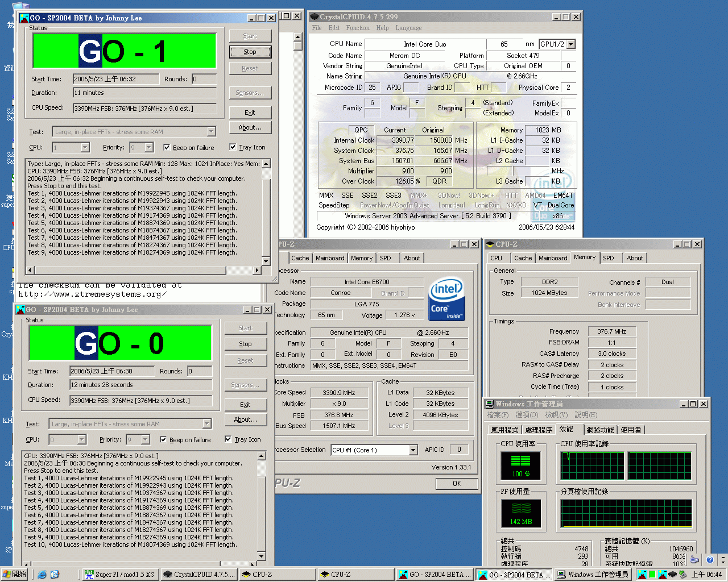Toggle Beep on failure in GO-1 window
This screenshot has height=582, width=728.
(167, 147)
